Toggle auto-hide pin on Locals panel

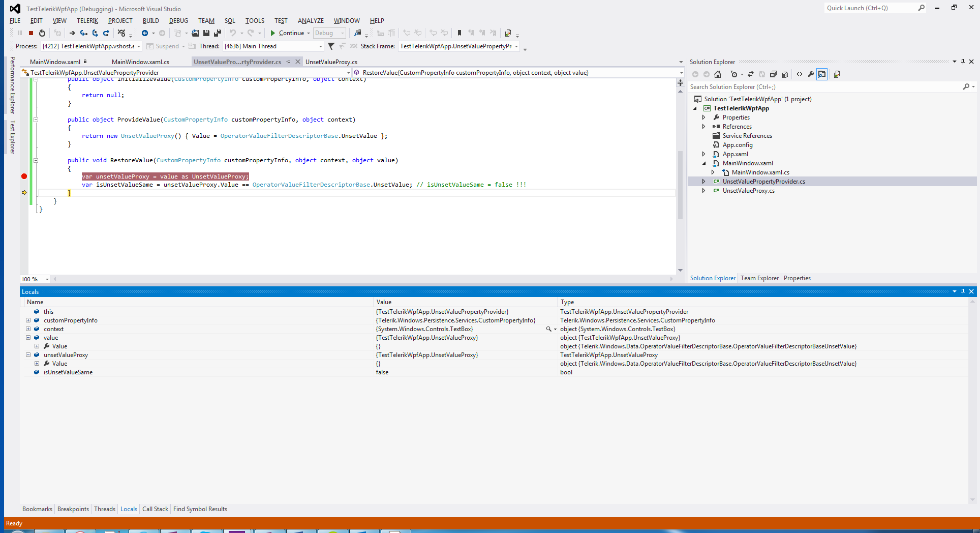tap(963, 291)
